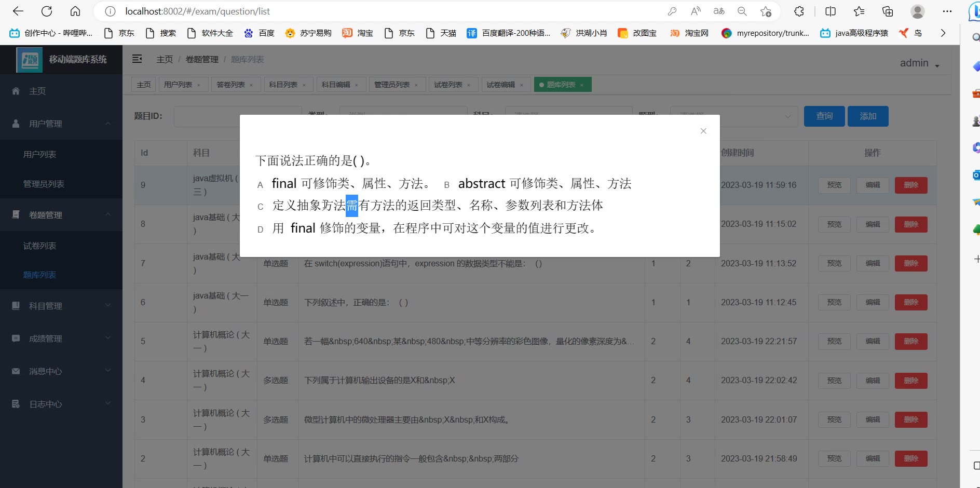
Task: Click the browser address bar URL
Action: 197,11
